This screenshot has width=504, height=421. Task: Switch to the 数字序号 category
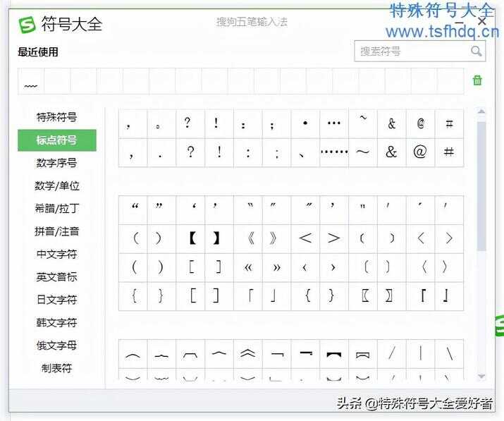(57, 163)
